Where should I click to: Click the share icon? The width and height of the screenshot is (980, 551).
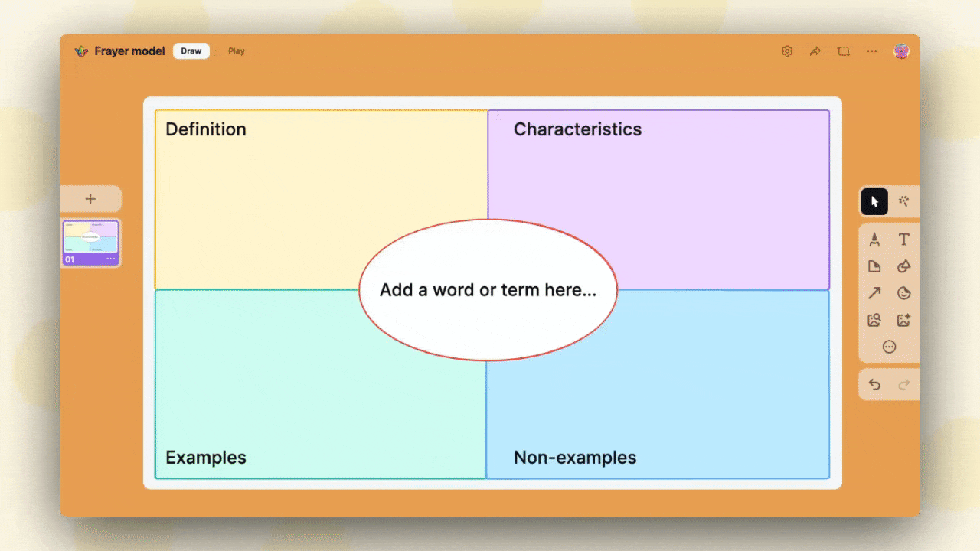click(x=815, y=51)
